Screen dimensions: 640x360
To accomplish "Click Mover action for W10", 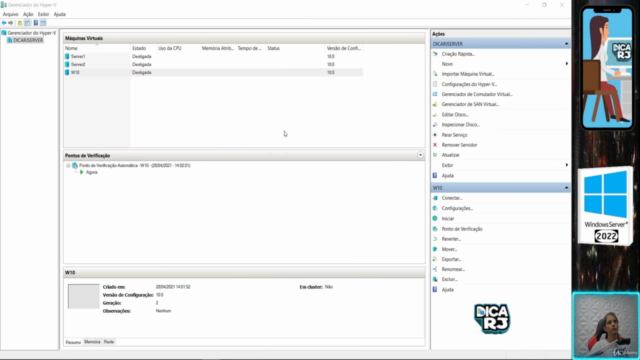I will click(449, 249).
